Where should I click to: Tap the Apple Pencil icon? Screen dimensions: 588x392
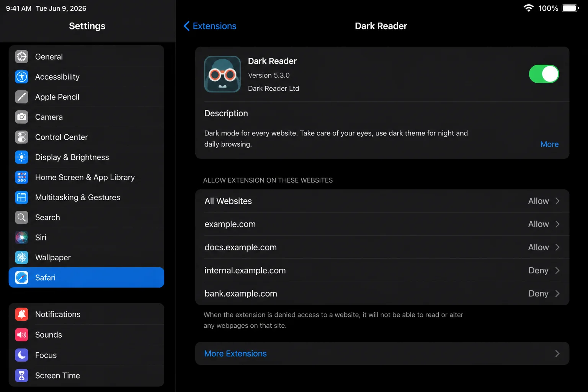click(x=22, y=97)
